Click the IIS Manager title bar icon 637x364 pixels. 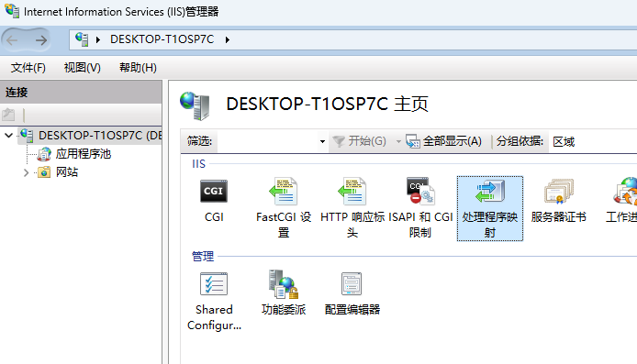pos(12,11)
